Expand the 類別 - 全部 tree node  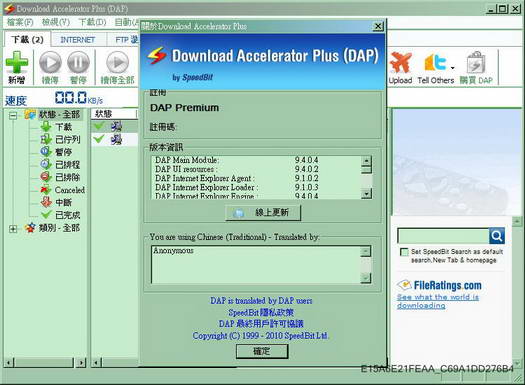click(13, 229)
